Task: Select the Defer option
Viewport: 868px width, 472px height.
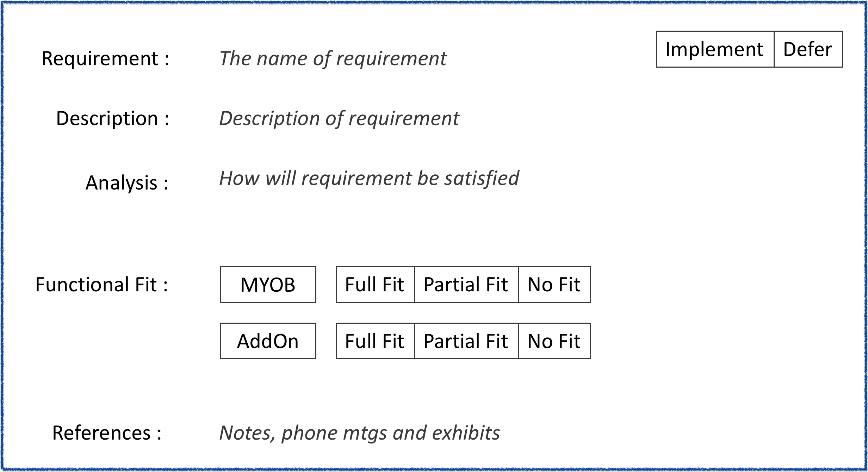Action: point(808,49)
